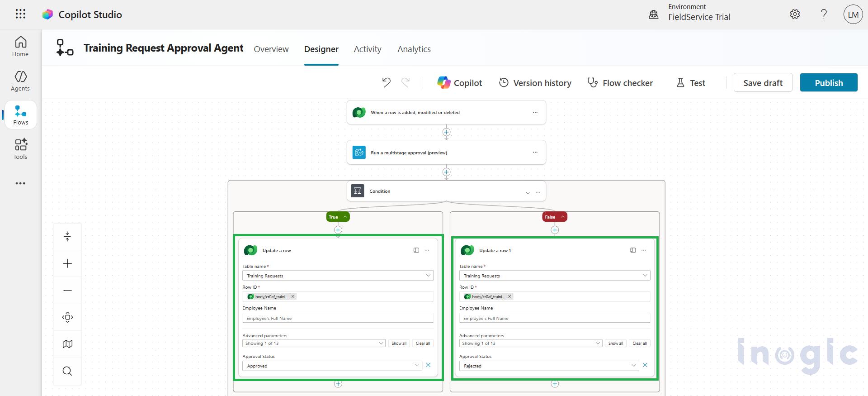
Task: Click Save draft
Action: 763,82
